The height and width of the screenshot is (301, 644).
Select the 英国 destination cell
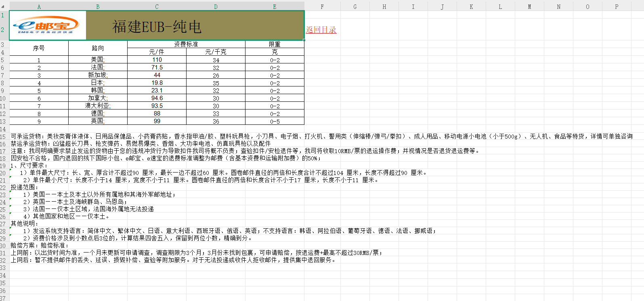coord(98,121)
